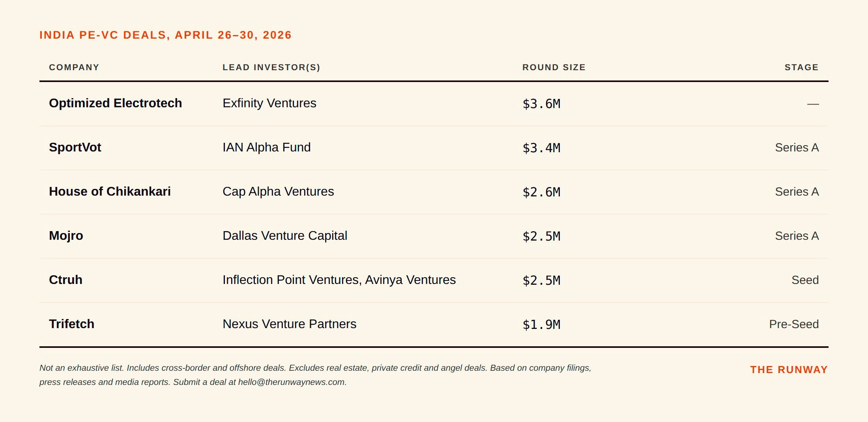Click the Company column header
The image size is (868, 422).
pos(74,67)
